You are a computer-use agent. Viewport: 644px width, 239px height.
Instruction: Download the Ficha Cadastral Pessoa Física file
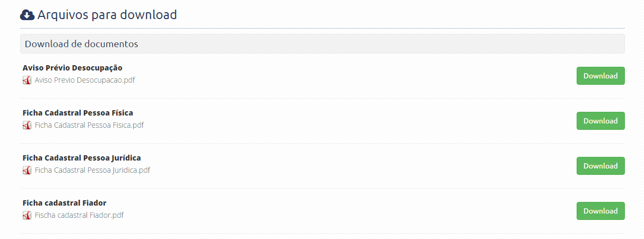pos(600,121)
